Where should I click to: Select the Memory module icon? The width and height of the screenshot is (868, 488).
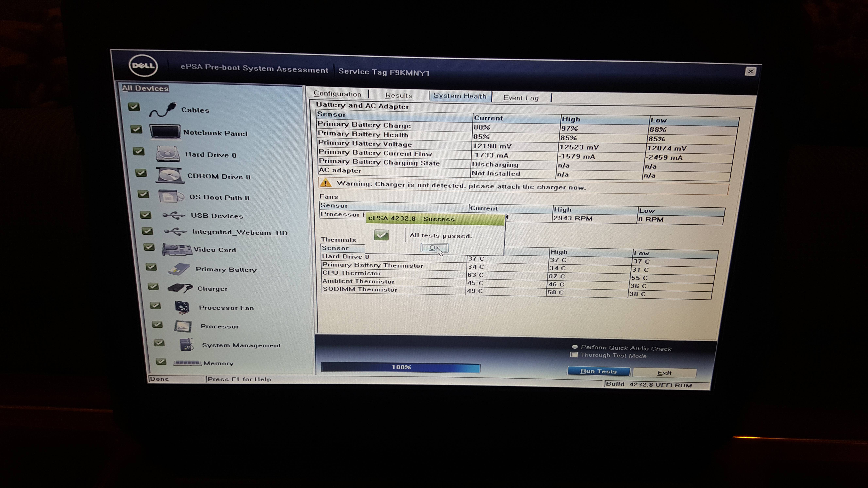187,363
